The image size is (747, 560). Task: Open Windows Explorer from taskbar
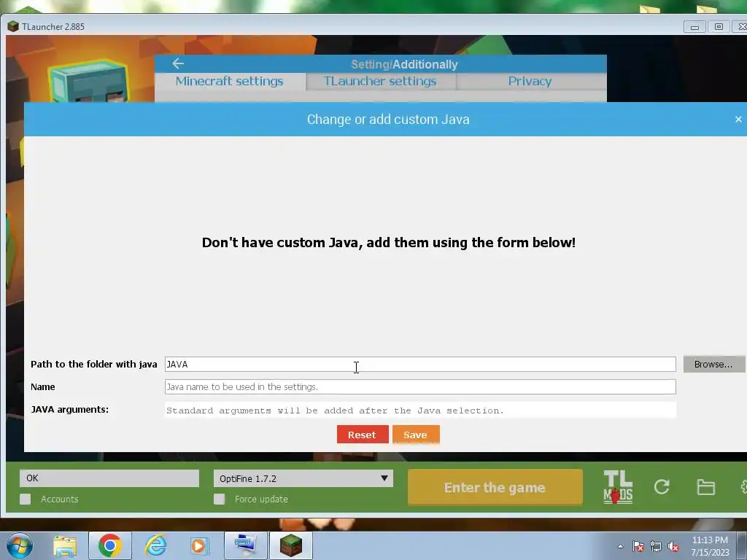pos(65,545)
